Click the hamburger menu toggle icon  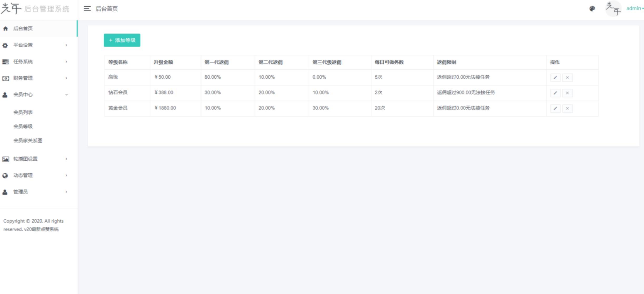click(x=87, y=9)
